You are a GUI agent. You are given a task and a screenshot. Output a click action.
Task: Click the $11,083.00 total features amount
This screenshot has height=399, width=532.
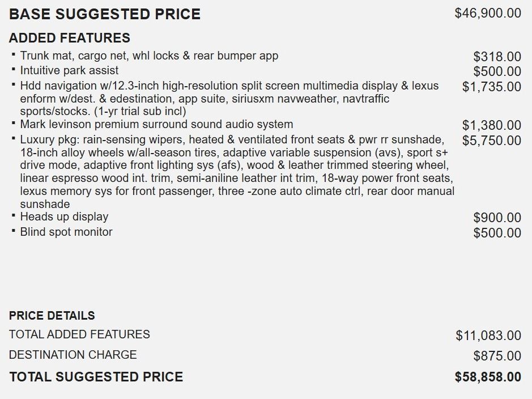(488, 336)
